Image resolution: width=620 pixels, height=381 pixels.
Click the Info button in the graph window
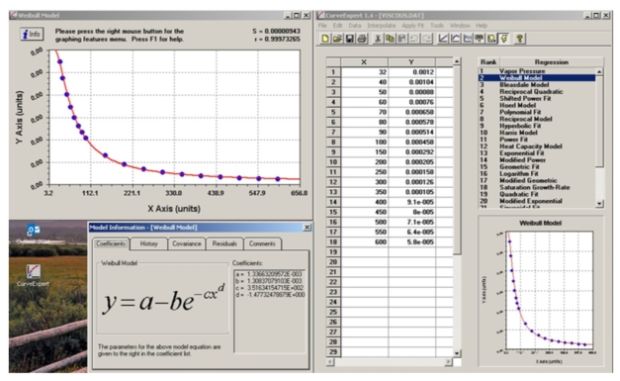(x=32, y=34)
